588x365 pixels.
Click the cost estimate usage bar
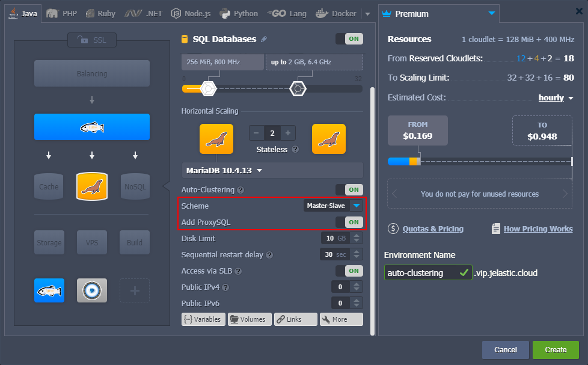click(480, 162)
